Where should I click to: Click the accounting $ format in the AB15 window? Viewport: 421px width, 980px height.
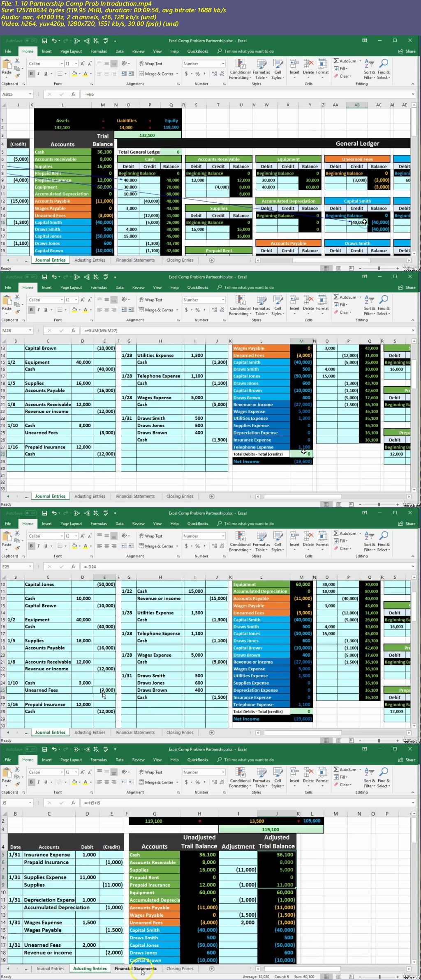tap(186, 74)
